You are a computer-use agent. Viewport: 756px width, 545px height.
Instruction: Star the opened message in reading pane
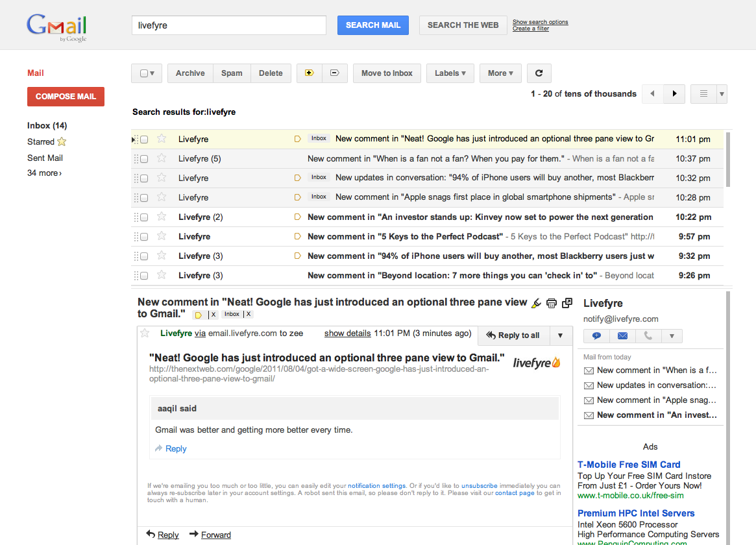(145, 333)
